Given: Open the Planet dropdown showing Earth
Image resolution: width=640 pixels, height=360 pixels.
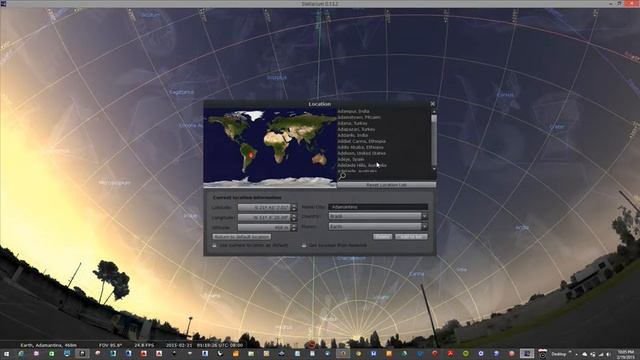Looking at the screenshot, I should (x=378, y=226).
